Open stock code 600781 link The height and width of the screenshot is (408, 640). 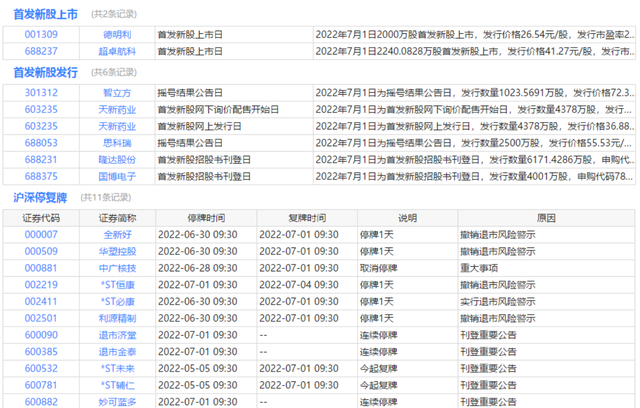pos(41,386)
